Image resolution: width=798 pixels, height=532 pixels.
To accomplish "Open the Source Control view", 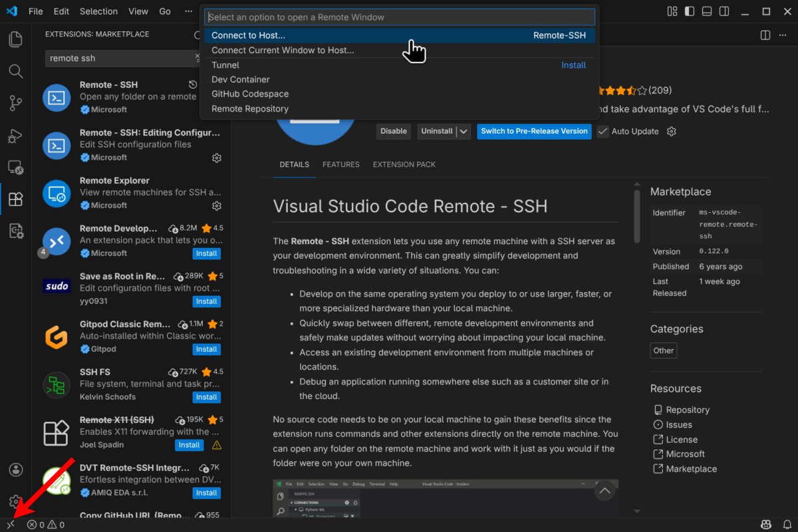I will tap(15, 103).
